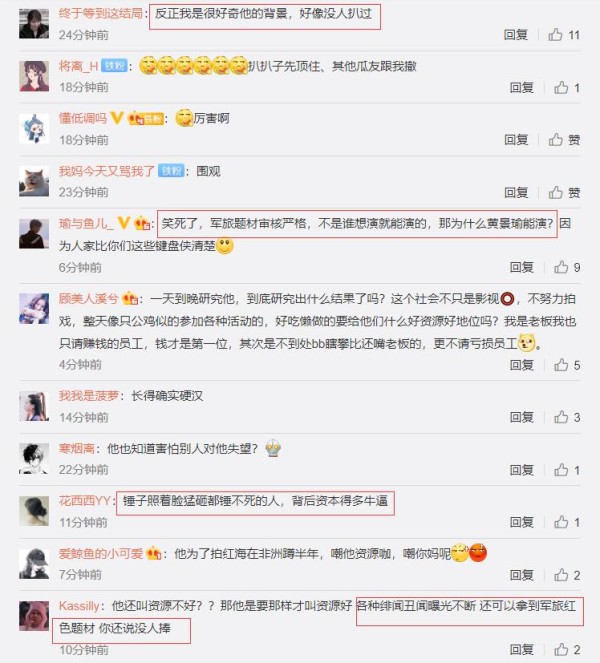
Task: View the cat avatar of 我妈今天又骂我了
Action: click(34, 181)
